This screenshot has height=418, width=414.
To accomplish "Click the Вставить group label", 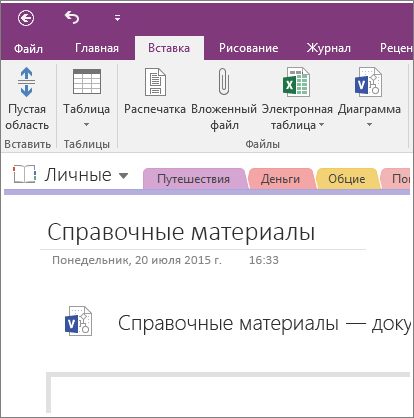I will (28, 144).
